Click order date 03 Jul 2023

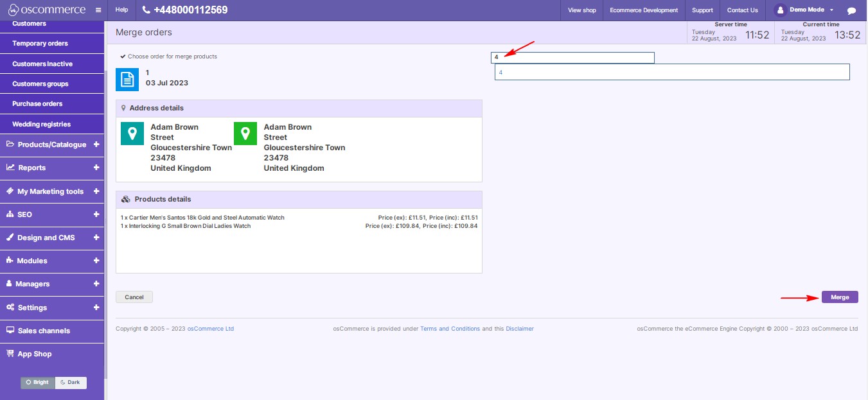click(x=167, y=83)
